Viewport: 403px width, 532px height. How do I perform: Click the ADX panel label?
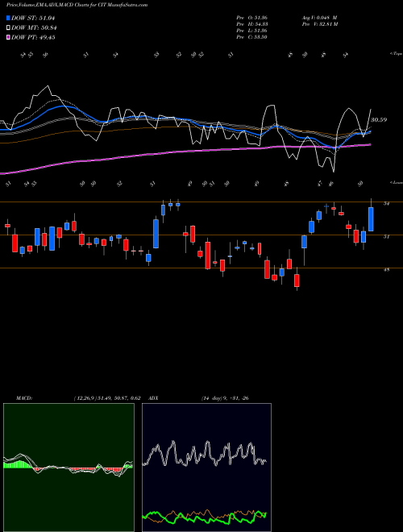(x=154, y=398)
